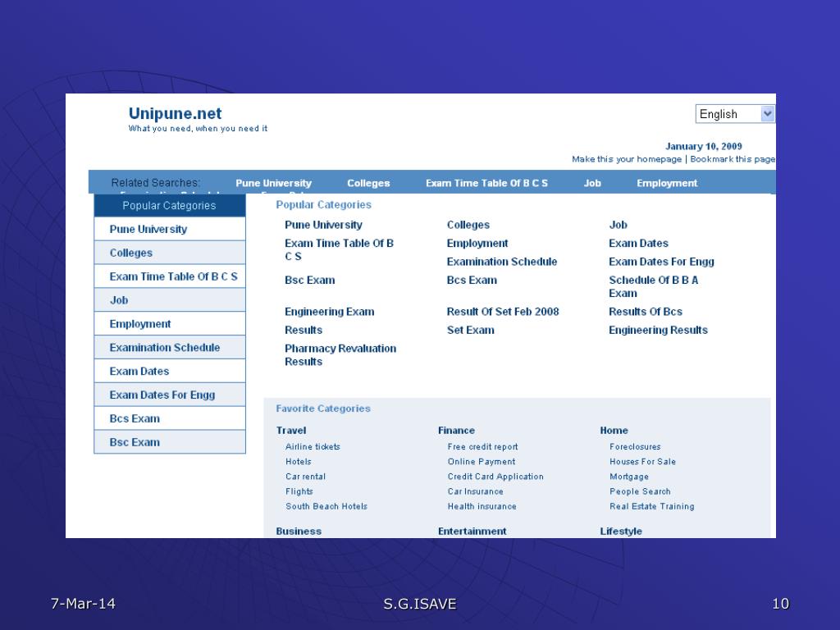Screen dimensions: 840x630
Task: Click the Entertainment category heading
Action: pyautogui.click(x=472, y=531)
